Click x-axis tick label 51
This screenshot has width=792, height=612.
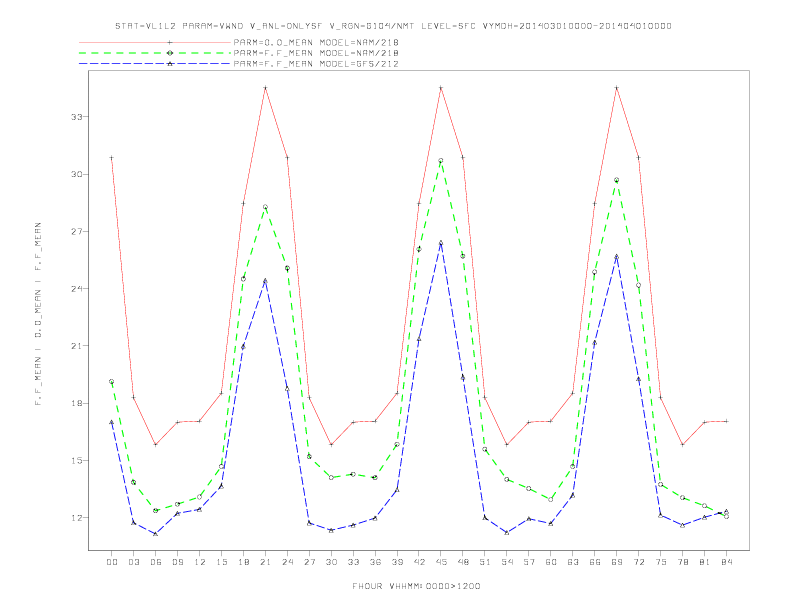pos(485,562)
